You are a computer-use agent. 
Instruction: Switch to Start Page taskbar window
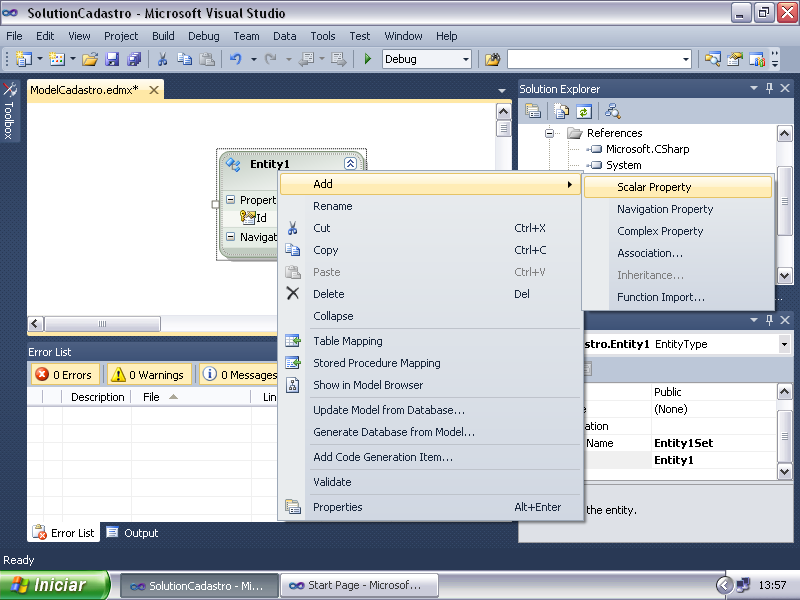[359, 585]
